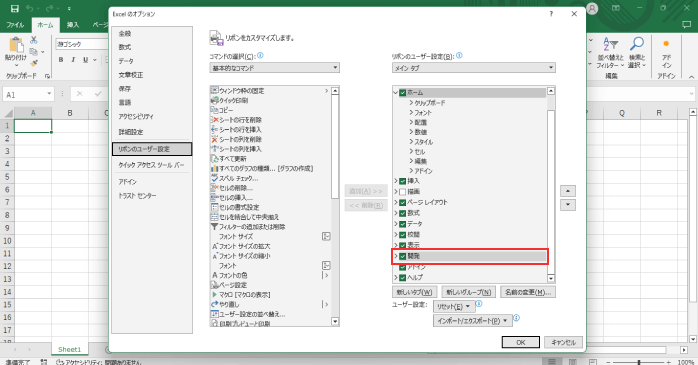The image size is (698, 365).
Task: Collapse the ホーム tab tree node
Action: (x=396, y=93)
